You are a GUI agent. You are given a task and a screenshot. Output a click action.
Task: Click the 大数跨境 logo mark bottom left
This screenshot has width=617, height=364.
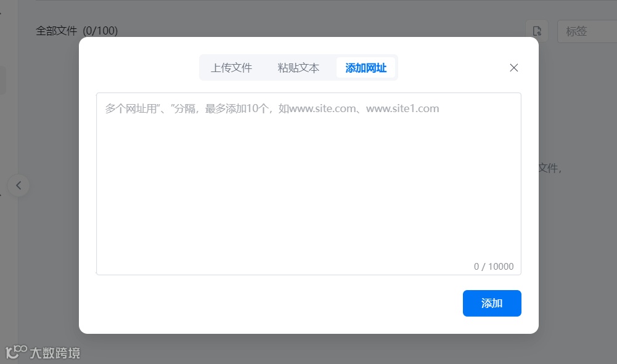15,353
